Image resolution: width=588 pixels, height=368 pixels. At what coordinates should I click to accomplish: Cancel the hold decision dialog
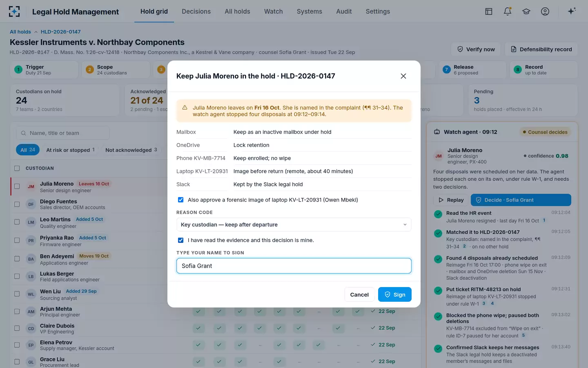point(359,294)
